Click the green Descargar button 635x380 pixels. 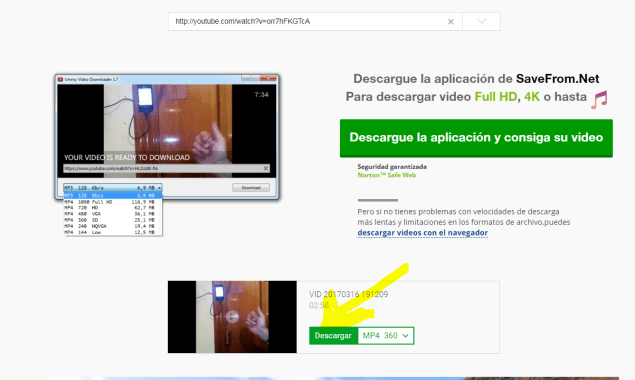(x=333, y=336)
